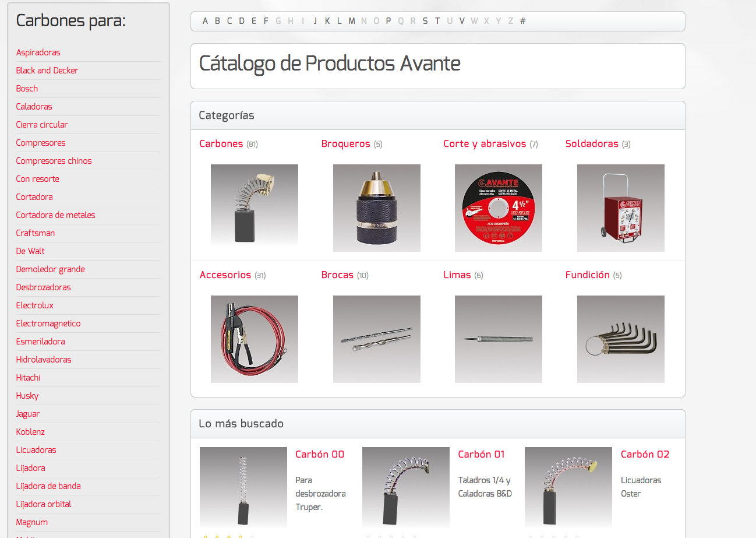Open the Avante cutting disc image
Screen dimensions: 756x538
(x=499, y=208)
